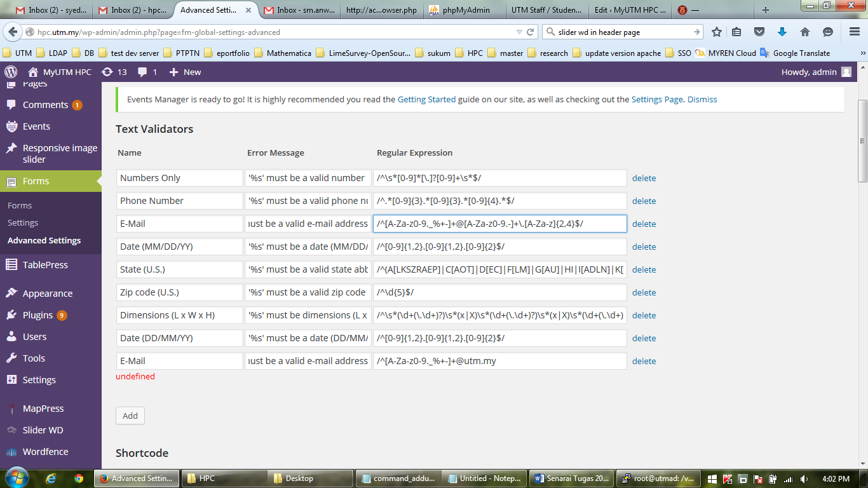Open the New content menu in admin bar
This screenshot has height=488, width=868.
[185, 72]
